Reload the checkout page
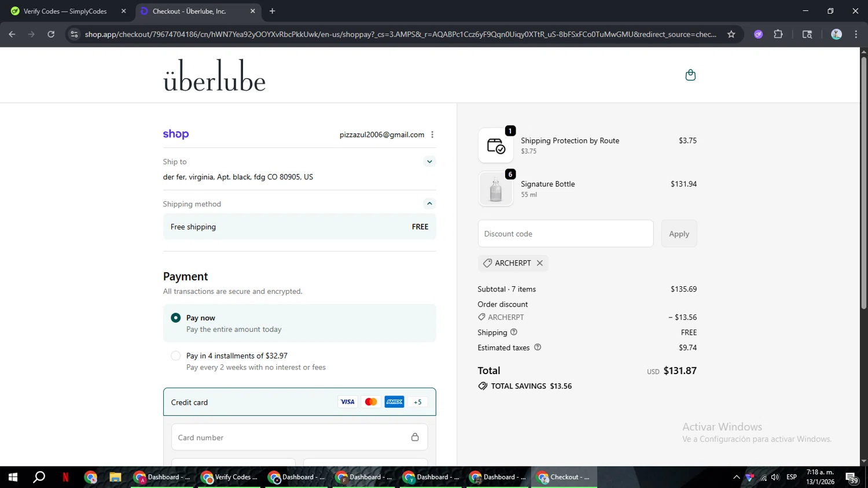Screen dimensions: 868x488 click(x=51, y=34)
